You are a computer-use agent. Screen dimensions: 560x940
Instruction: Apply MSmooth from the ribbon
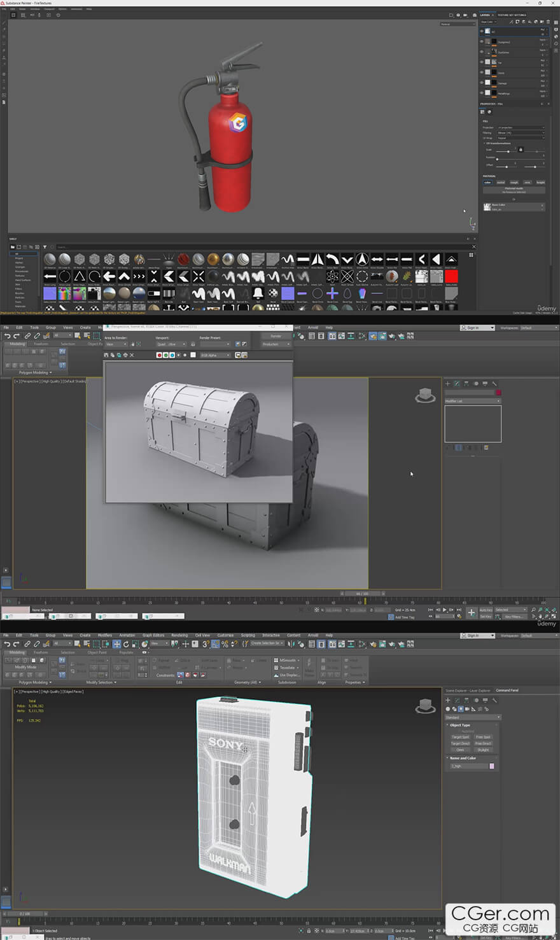tap(285, 661)
